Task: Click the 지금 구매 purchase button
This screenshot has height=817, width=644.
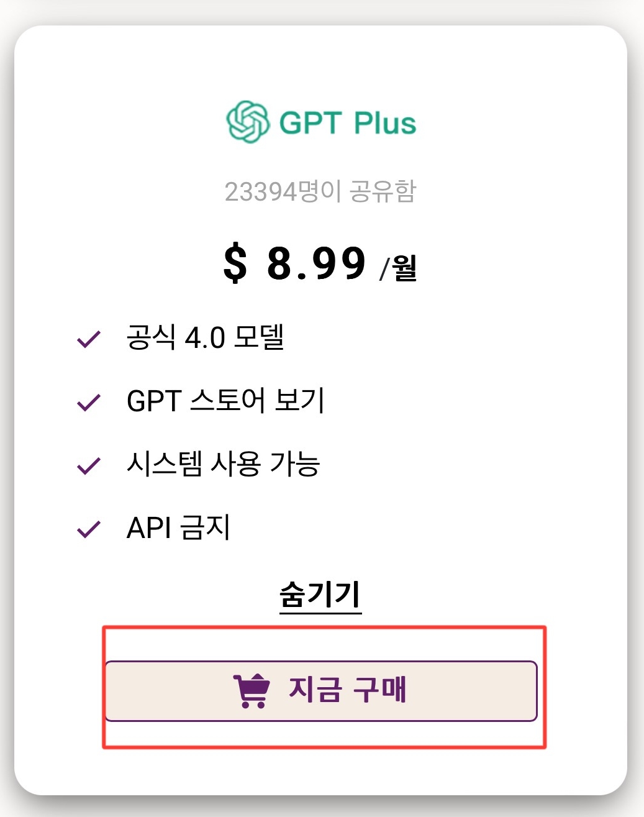Action: tap(322, 691)
